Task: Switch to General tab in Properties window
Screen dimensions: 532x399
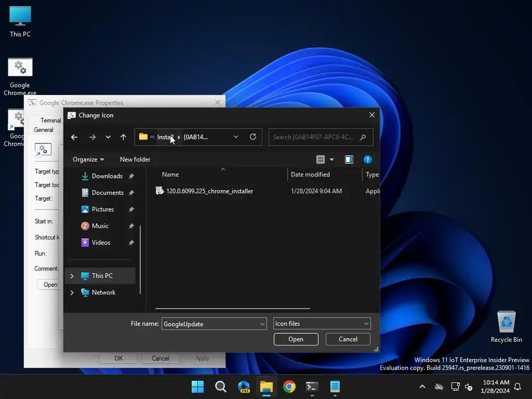Action: tap(44, 130)
